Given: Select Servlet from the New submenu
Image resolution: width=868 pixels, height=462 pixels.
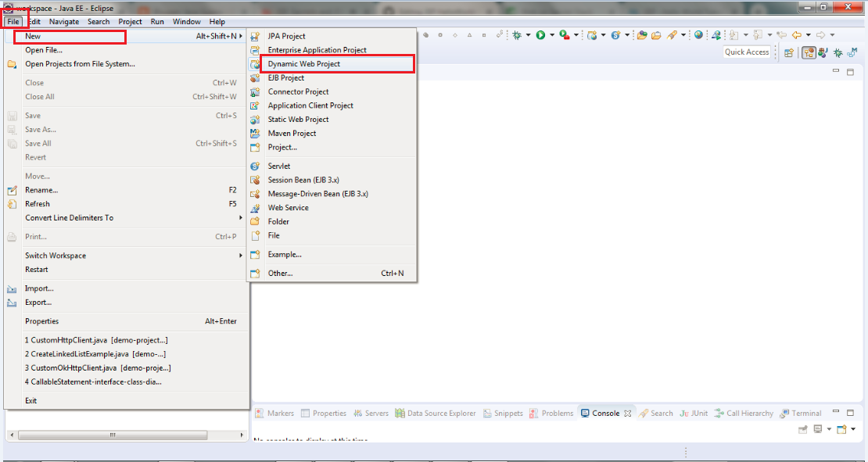Looking at the screenshot, I should [332, 166].
